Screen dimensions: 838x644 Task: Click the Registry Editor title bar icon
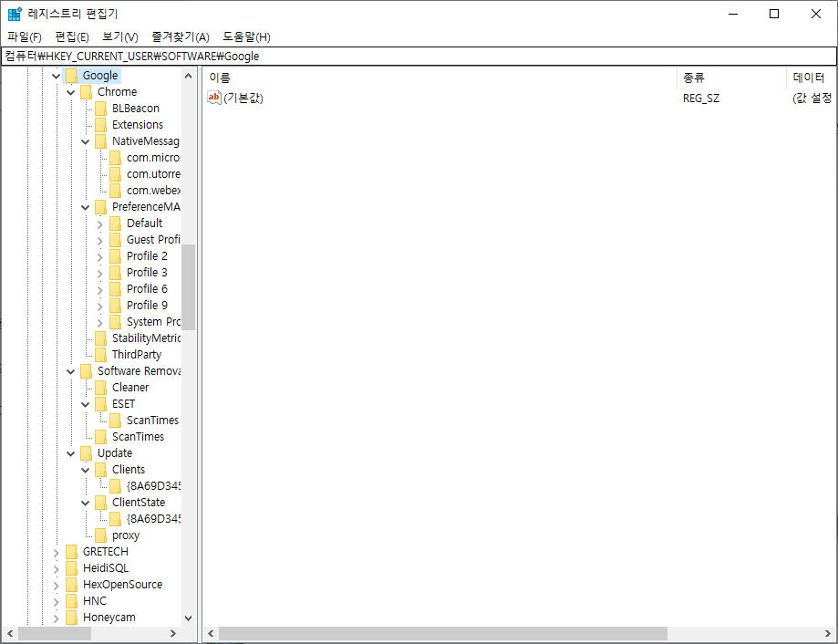[15, 14]
